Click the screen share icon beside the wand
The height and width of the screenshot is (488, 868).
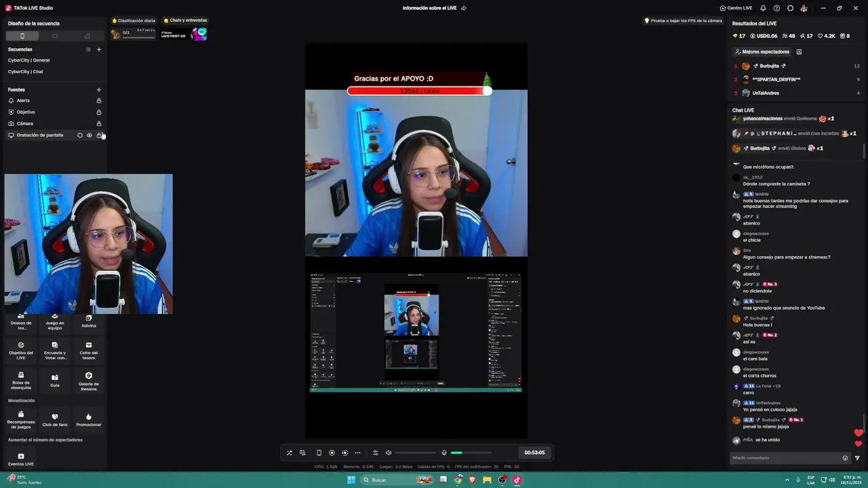(302, 453)
